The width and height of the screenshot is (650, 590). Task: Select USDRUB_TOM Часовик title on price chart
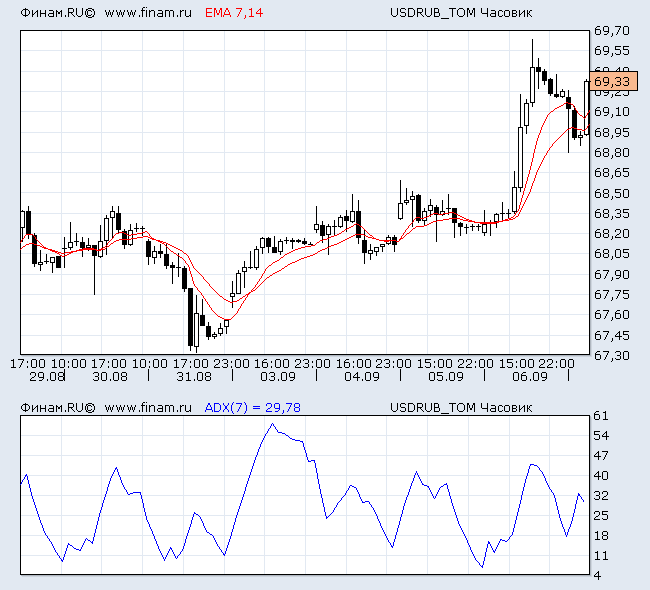pos(460,14)
